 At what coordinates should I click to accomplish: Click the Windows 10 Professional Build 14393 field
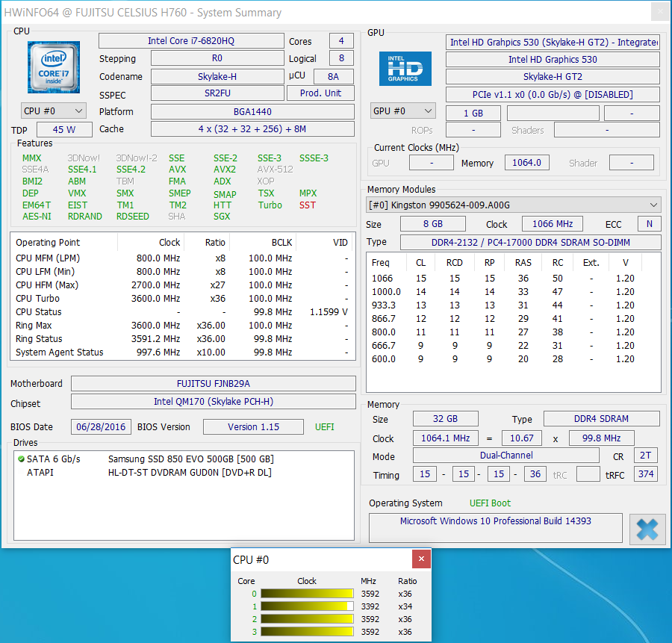point(496,528)
